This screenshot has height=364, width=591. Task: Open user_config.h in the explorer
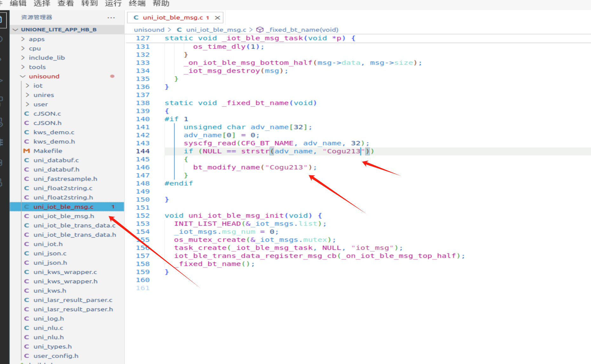pos(56,356)
